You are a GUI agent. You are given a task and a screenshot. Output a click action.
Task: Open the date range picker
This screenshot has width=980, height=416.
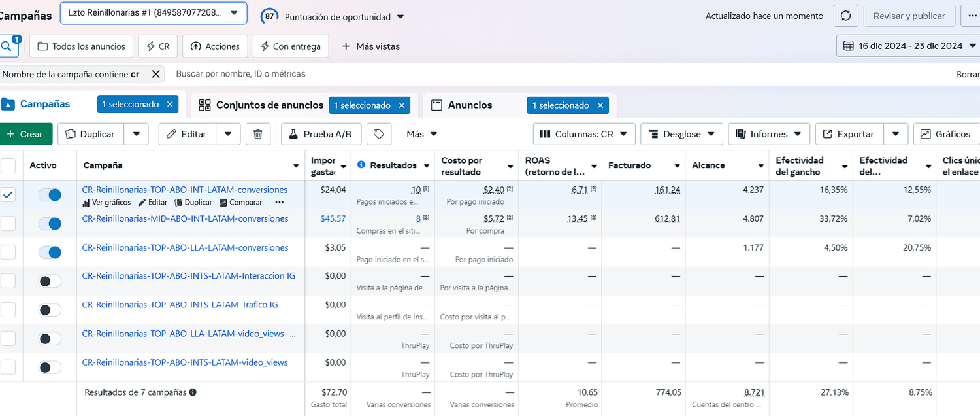(909, 46)
